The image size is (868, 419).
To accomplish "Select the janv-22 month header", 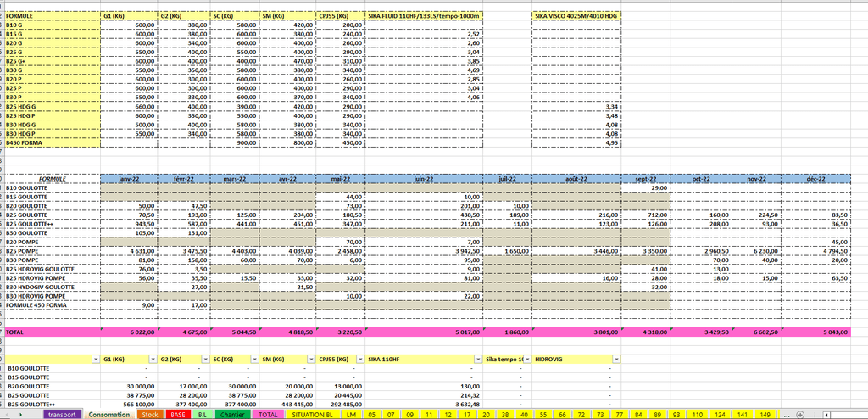I will click(129, 179).
